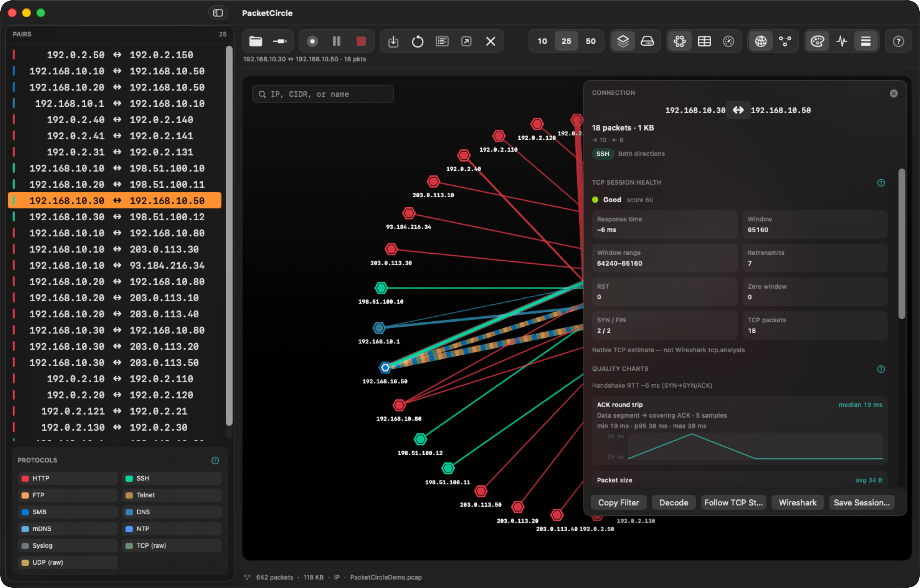Image resolution: width=920 pixels, height=588 pixels.
Task: Click the download/save capture icon
Action: (x=393, y=41)
